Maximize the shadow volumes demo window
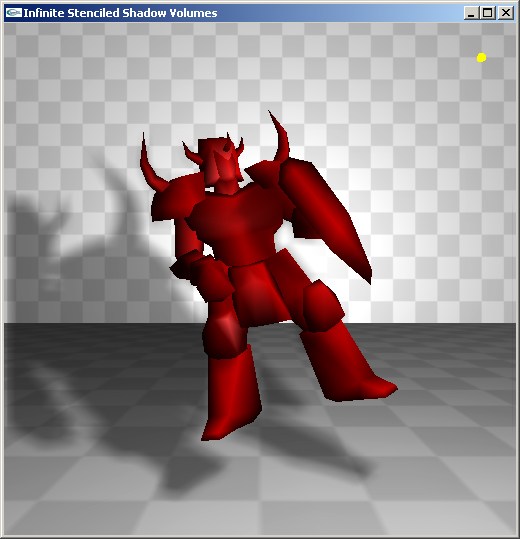The height and width of the screenshot is (539, 520). click(487, 13)
